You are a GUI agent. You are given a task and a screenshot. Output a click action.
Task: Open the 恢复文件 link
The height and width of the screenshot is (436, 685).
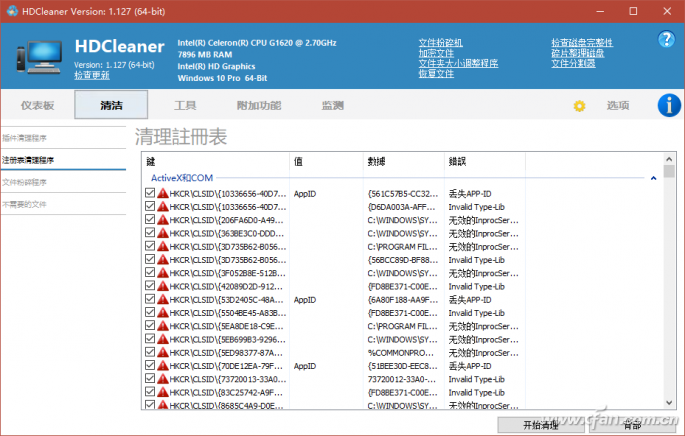(436, 73)
